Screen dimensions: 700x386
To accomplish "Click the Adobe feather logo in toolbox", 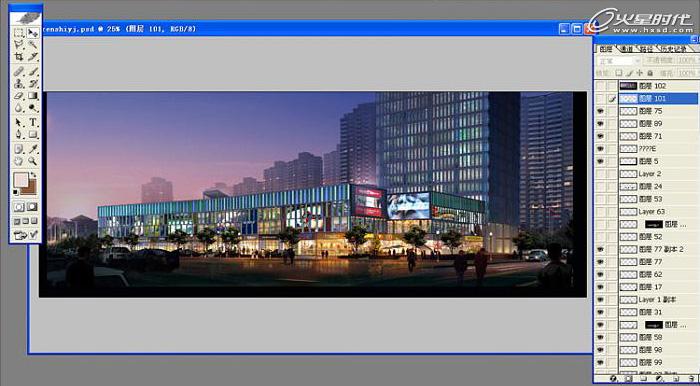I will click(26, 17).
